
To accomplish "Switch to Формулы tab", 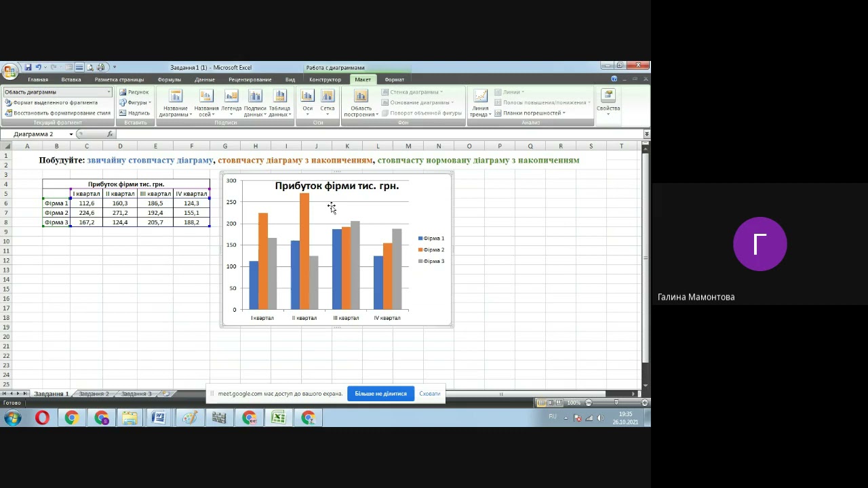I will [170, 79].
